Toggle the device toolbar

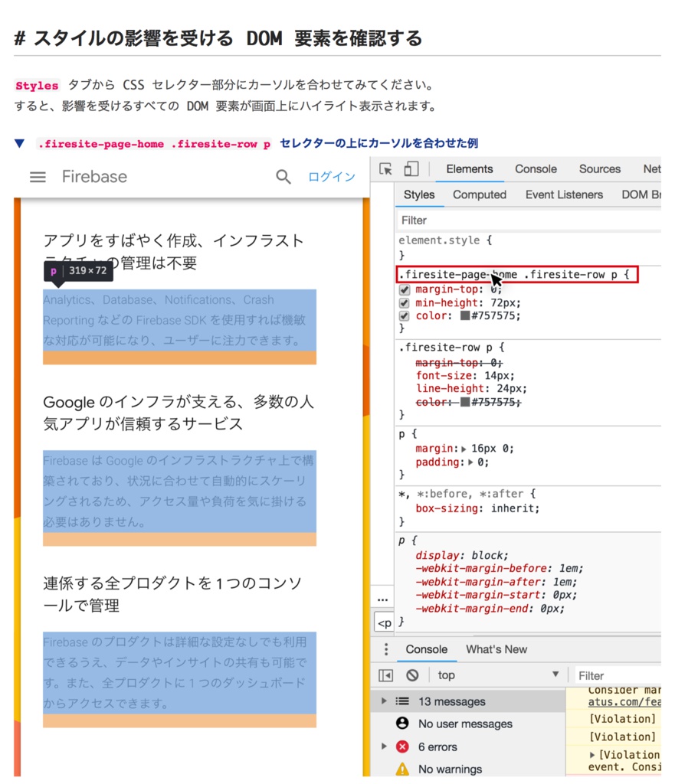pyautogui.click(x=411, y=168)
